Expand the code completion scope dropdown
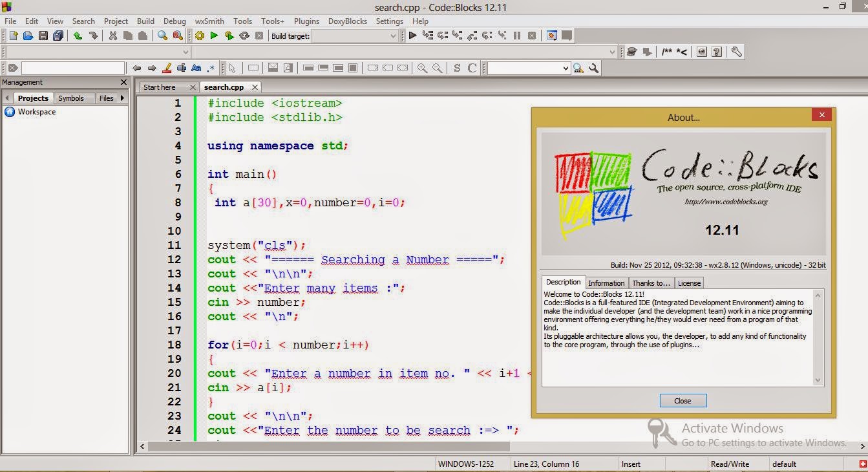The image size is (868, 472). pyautogui.click(x=186, y=52)
